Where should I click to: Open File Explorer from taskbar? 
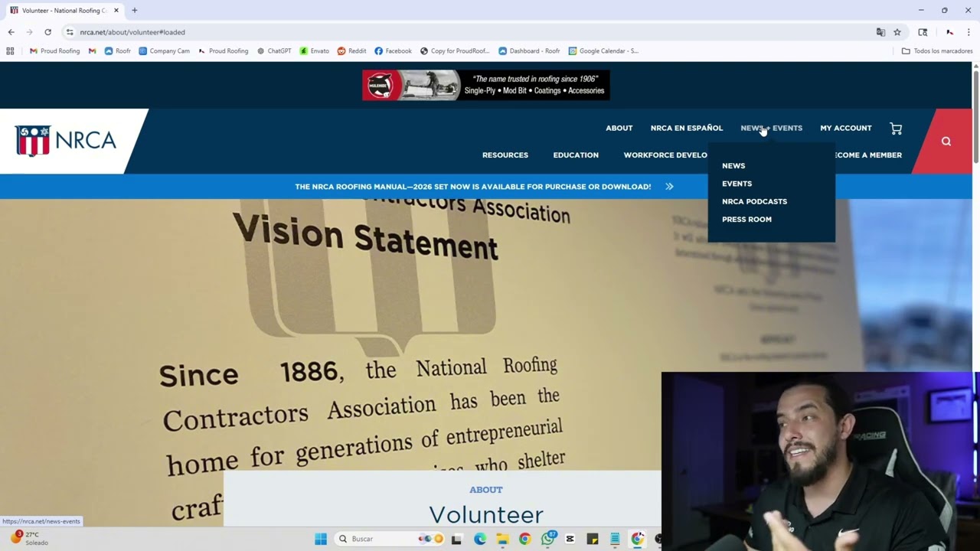click(x=502, y=539)
